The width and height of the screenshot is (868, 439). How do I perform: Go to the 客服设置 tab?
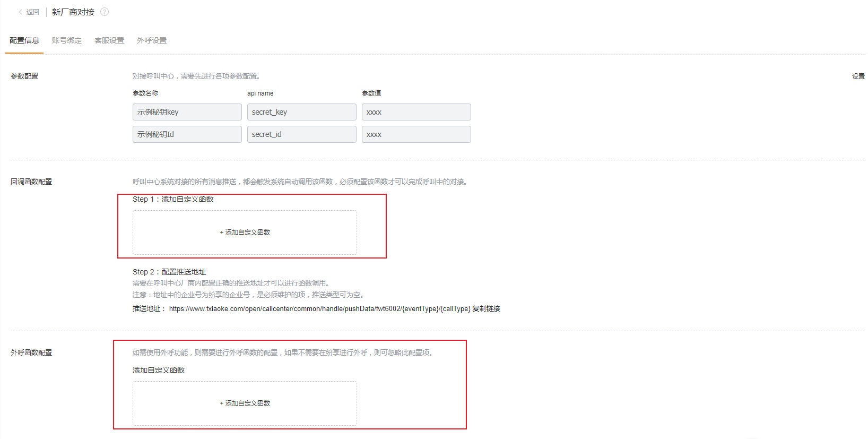(x=109, y=41)
